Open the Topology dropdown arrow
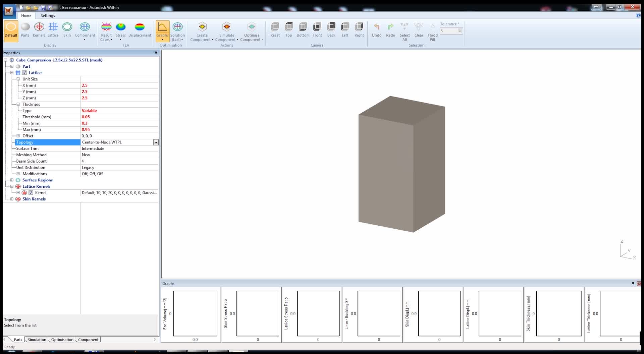 click(156, 142)
